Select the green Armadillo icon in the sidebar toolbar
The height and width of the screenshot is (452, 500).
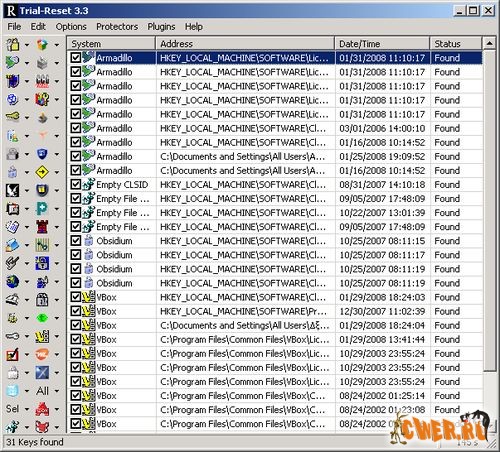pyautogui.click(x=13, y=63)
